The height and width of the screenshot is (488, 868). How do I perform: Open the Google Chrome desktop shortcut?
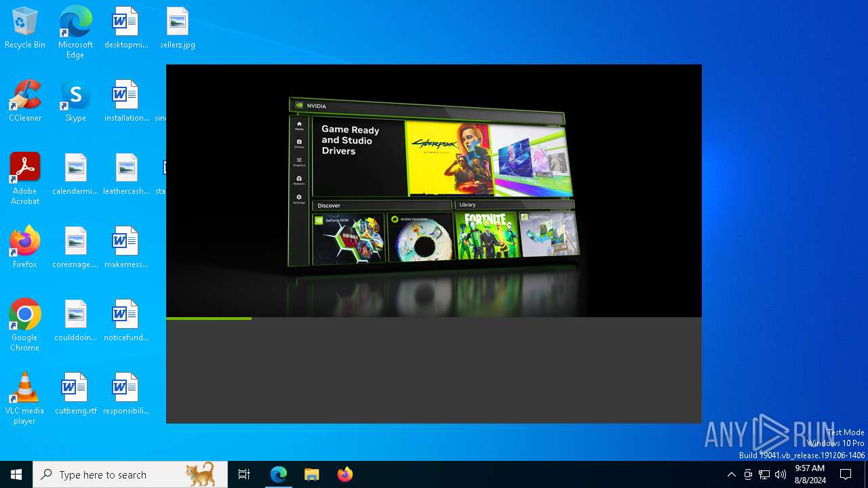pyautogui.click(x=25, y=326)
